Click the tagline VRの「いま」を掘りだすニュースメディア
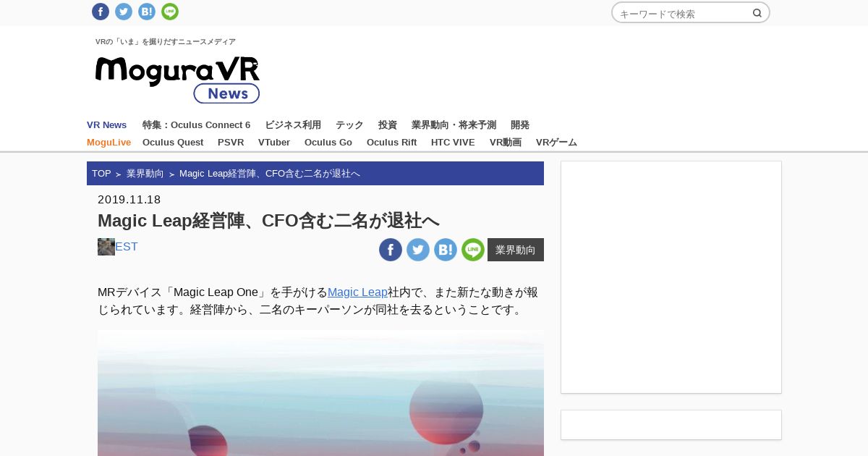The width and height of the screenshot is (868, 456). pyautogui.click(x=166, y=42)
